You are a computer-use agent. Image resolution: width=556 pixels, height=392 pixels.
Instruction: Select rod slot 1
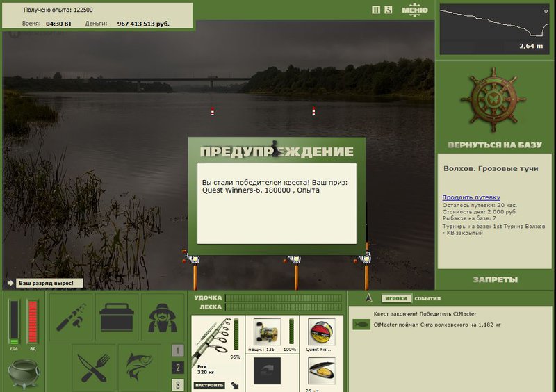click(178, 350)
